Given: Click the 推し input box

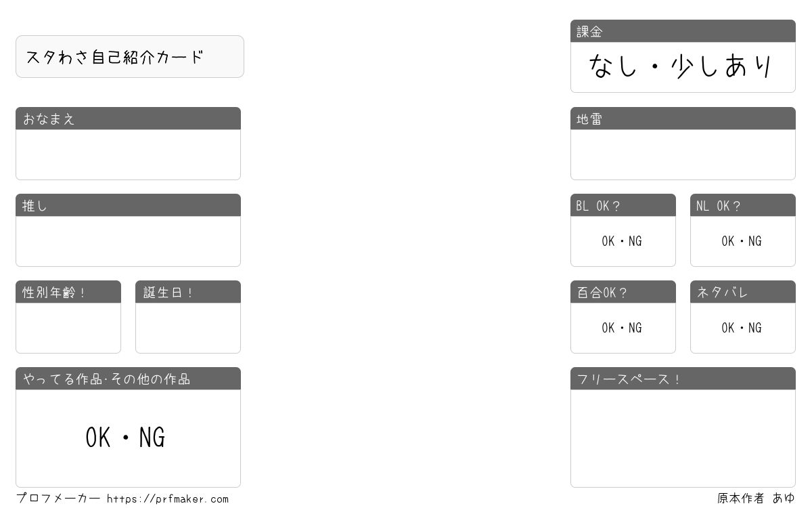Looking at the screenshot, I should click(128, 241).
